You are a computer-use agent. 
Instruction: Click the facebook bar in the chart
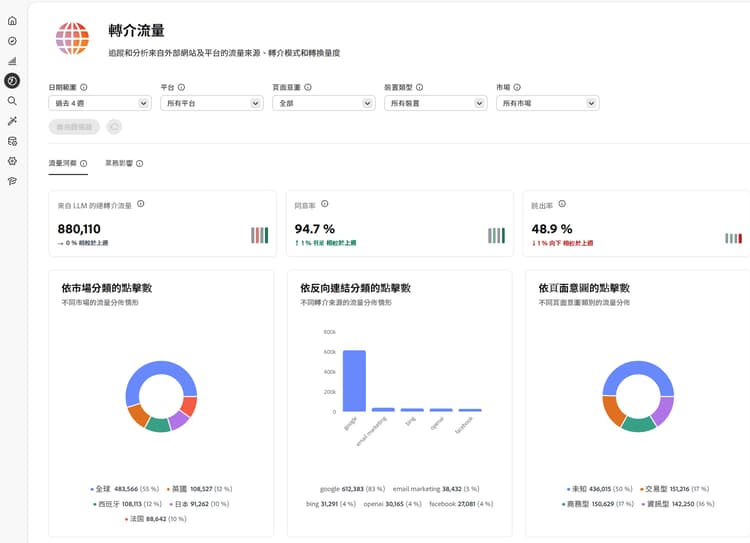470,410
